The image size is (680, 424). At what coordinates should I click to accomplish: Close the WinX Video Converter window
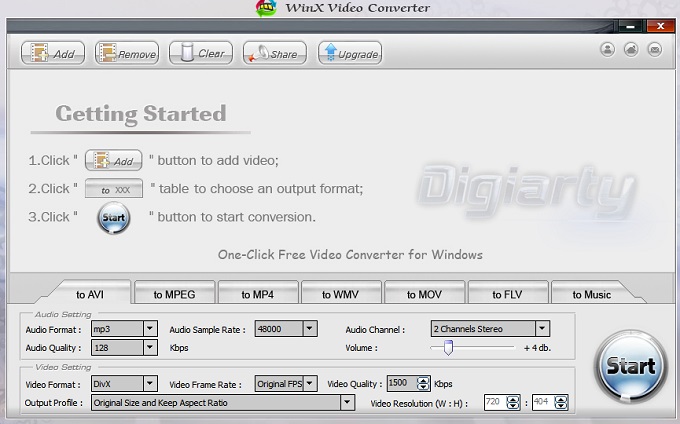[x=660, y=26]
